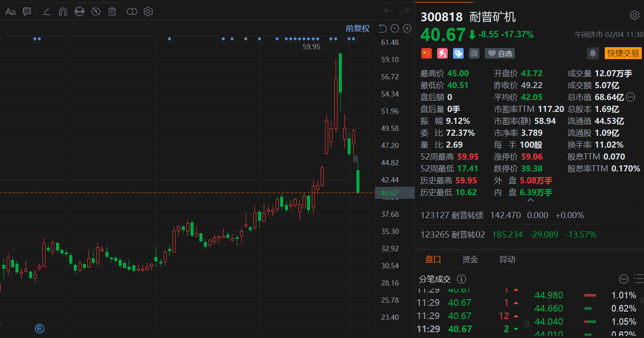Switch to the 资金 tab
Screen dimensions: 644x338
click(x=470, y=259)
